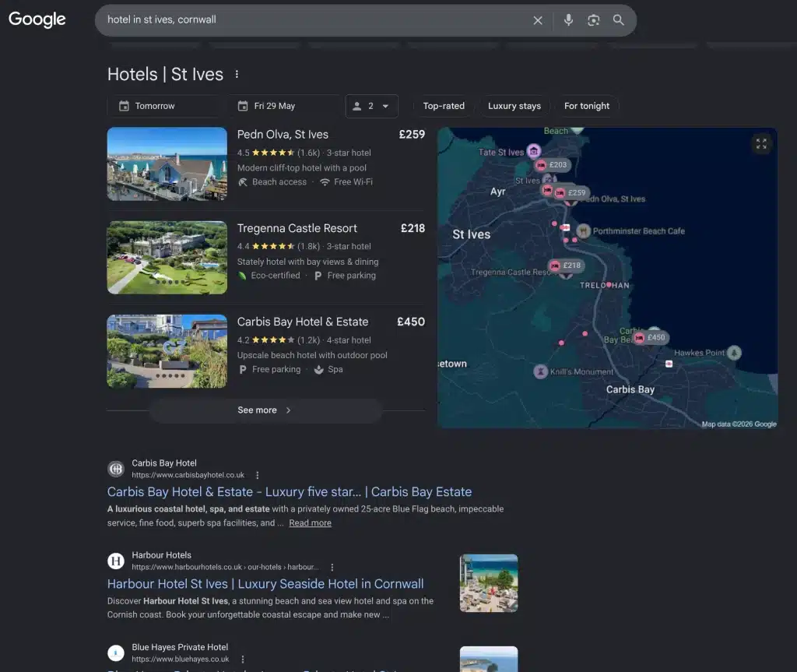
Task: Click into the search input field
Action: point(315,19)
